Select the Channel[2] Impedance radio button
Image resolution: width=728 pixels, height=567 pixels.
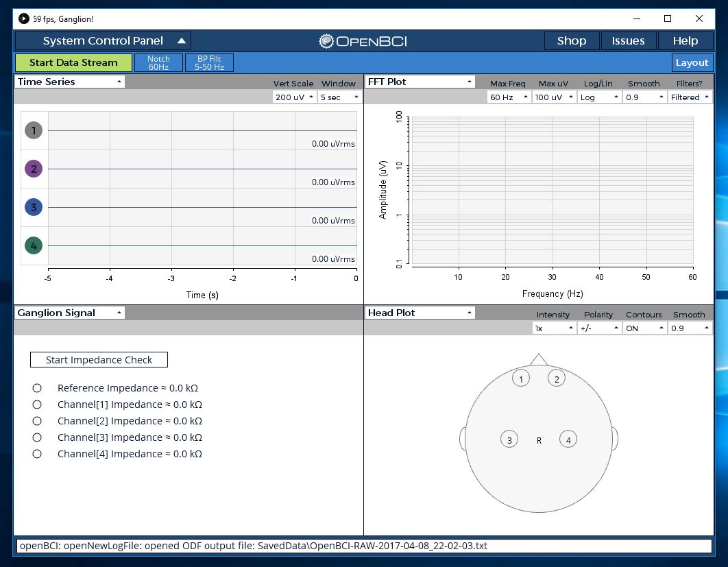click(38, 420)
